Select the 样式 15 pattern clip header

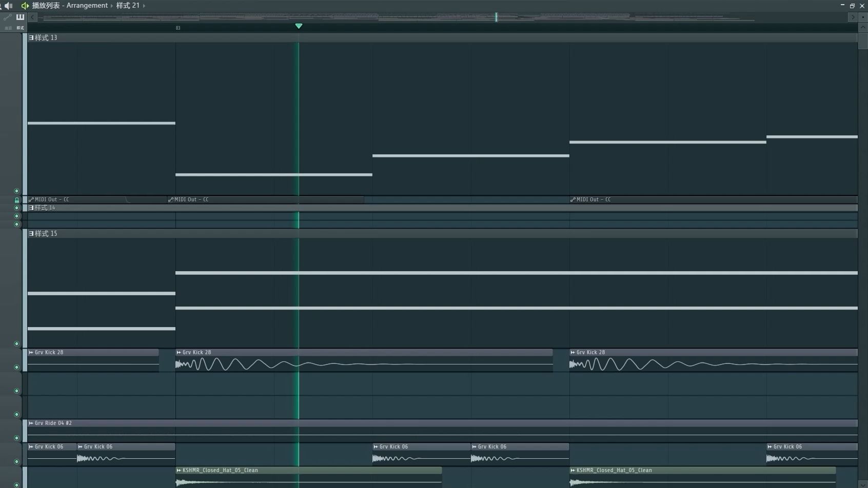(442, 234)
